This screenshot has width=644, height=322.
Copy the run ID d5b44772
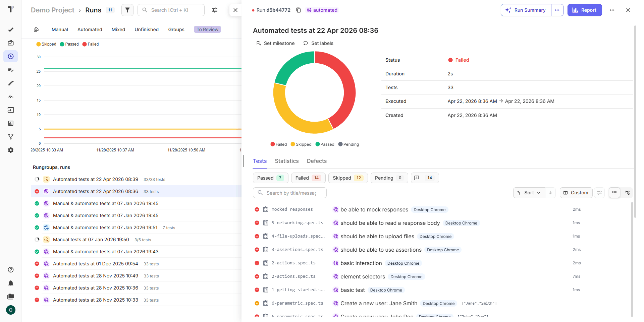pyautogui.click(x=298, y=10)
